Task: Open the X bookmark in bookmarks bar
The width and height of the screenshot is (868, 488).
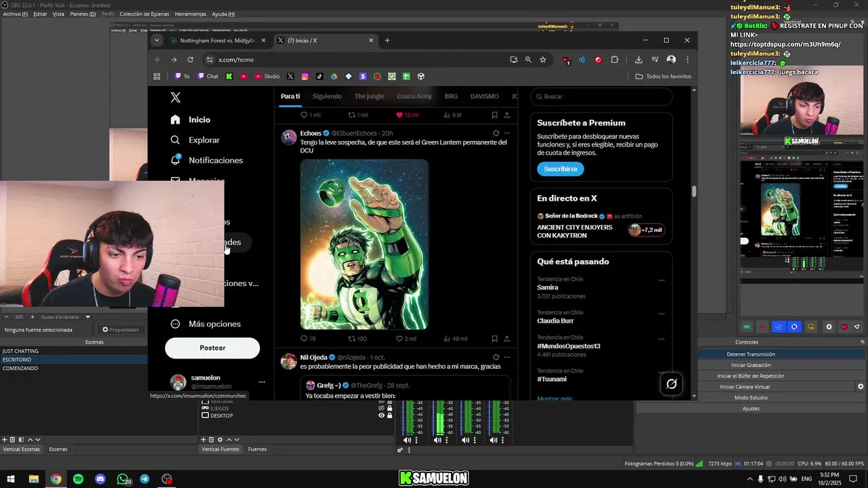Action: point(290,77)
